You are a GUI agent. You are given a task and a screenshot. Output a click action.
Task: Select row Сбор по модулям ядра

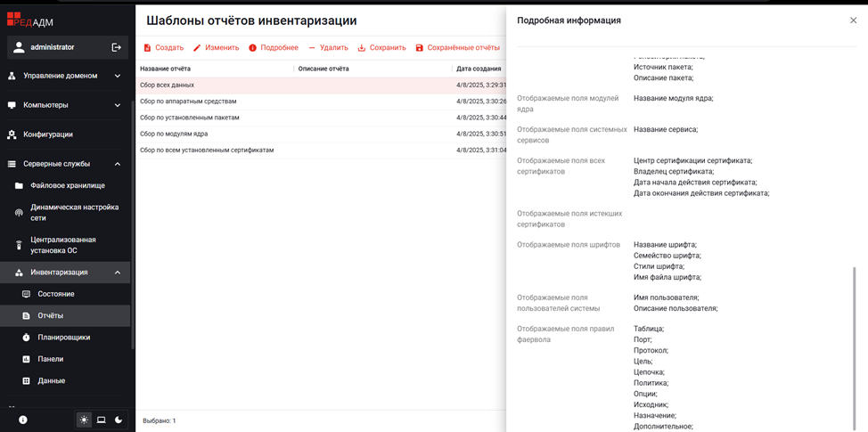[x=321, y=134]
